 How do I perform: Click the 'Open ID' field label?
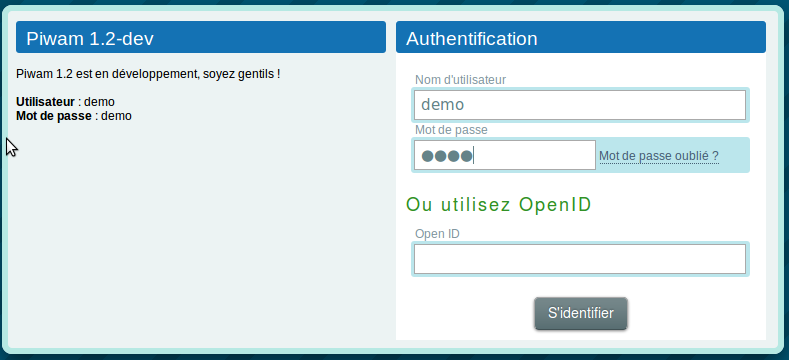(x=437, y=234)
